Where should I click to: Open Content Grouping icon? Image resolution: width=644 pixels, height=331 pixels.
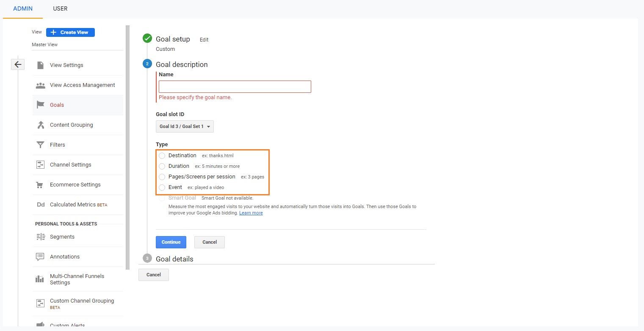(40, 125)
